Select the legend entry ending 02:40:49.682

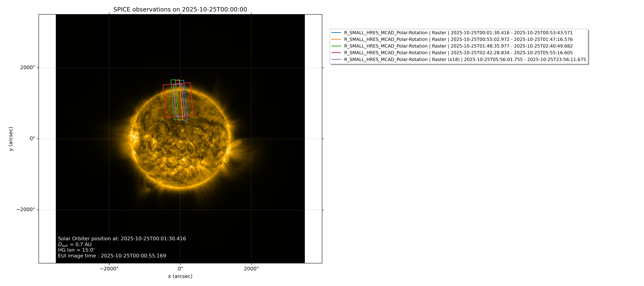coord(458,46)
